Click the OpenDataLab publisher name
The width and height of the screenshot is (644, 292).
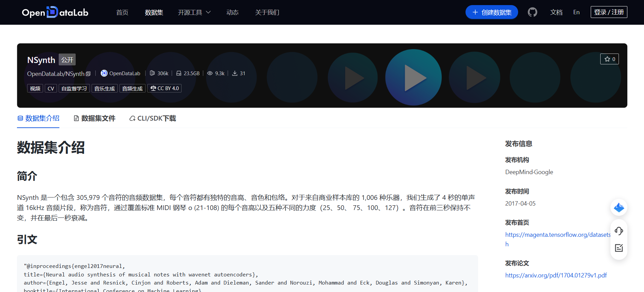coord(125,74)
